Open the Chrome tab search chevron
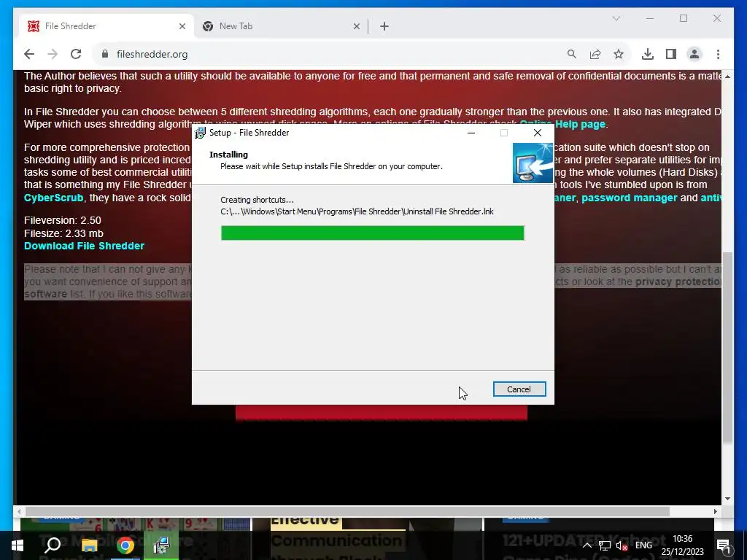 click(x=616, y=18)
